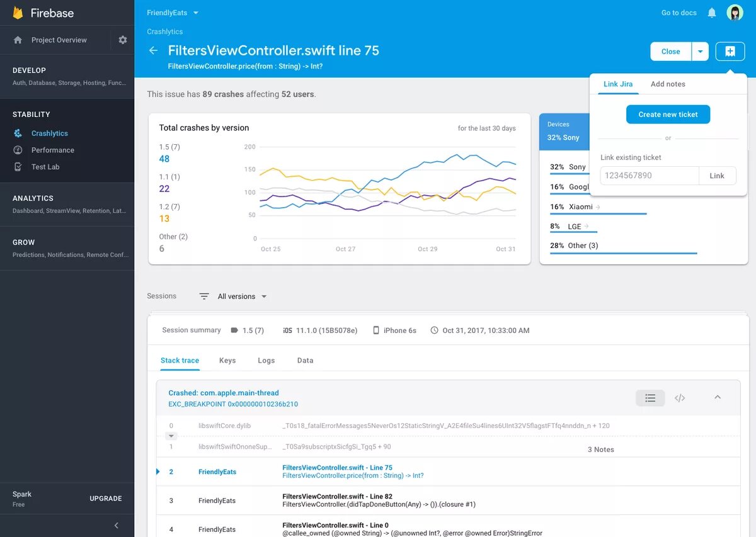The image size is (756, 537).
Task: Click Go to docs link
Action: pyautogui.click(x=679, y=13)
